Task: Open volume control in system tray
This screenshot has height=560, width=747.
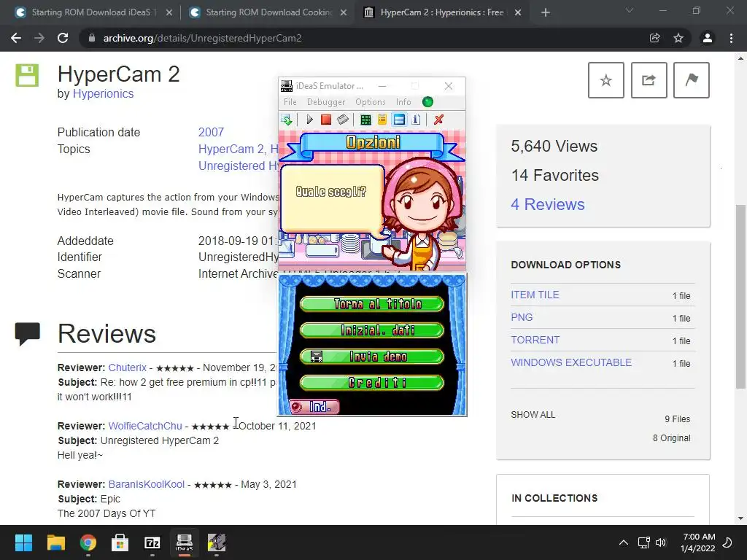Action: (x=661, y=542)
